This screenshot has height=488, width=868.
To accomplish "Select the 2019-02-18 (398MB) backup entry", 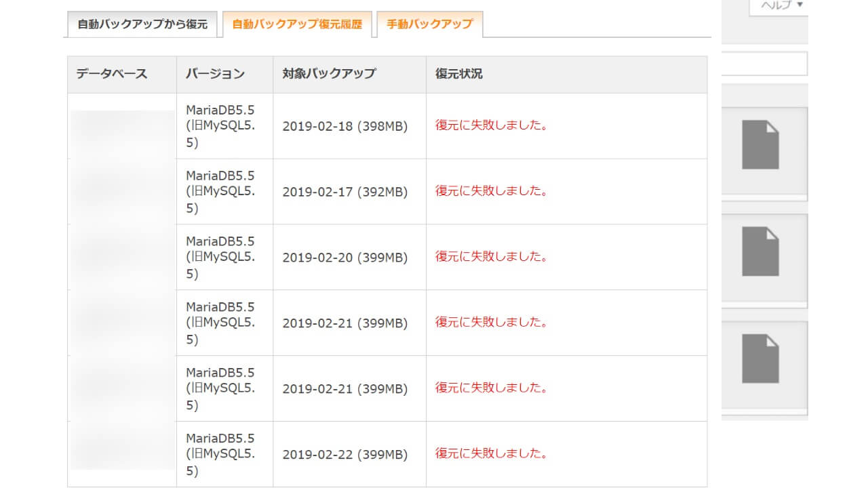I will click(344, 126).
